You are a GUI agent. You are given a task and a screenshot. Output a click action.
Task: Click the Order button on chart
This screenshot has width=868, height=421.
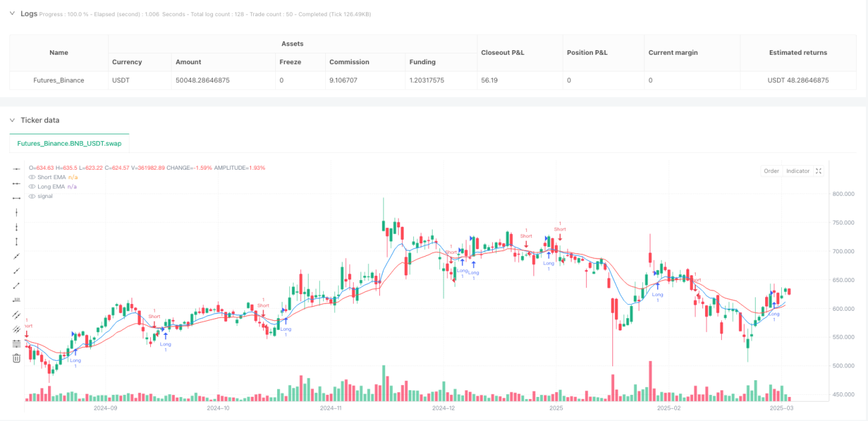point(771,171)
